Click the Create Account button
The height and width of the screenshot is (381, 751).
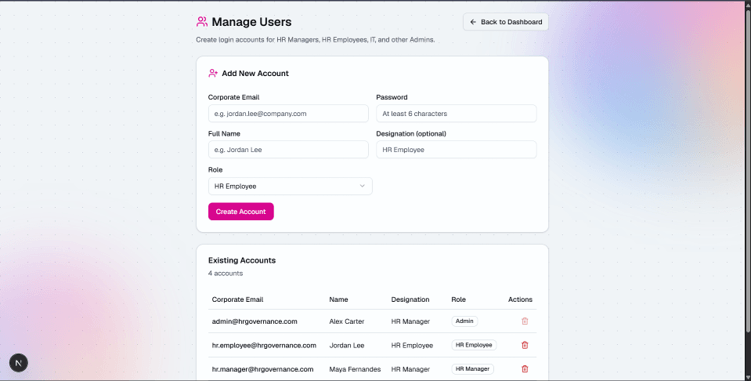click(x=241, y=211)
